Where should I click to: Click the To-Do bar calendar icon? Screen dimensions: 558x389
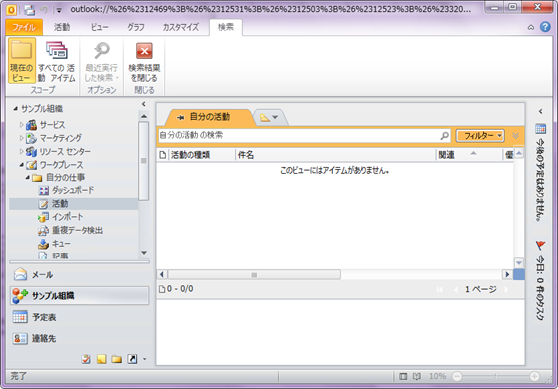pos(541,129)
